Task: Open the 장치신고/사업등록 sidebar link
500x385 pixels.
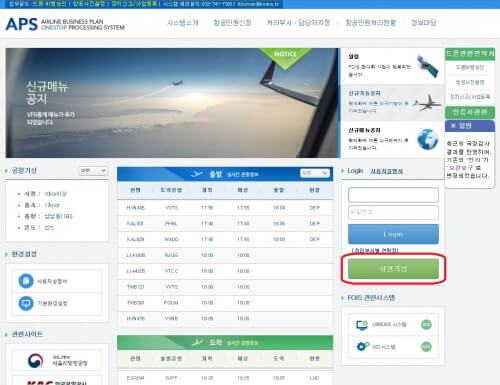Action: (470, 97)
